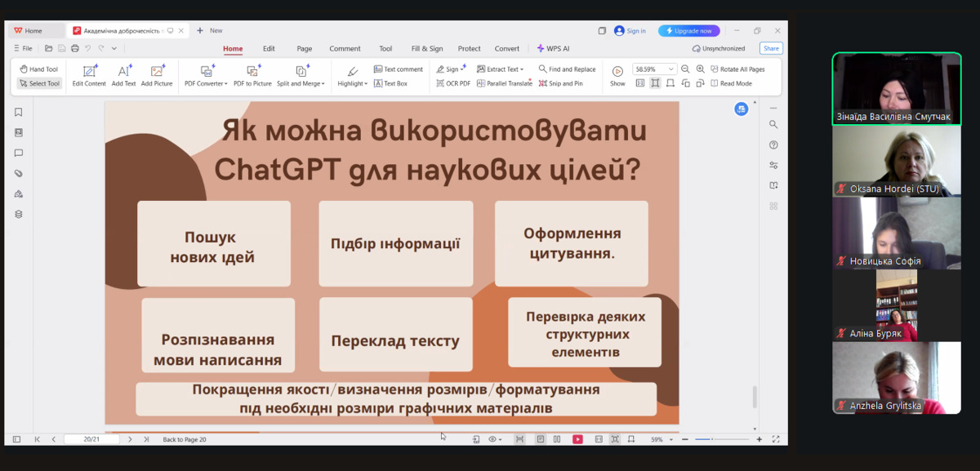Select the Hand Tool
The width and height of the screenshot is (980, 471).
click(x=38, y=69)
